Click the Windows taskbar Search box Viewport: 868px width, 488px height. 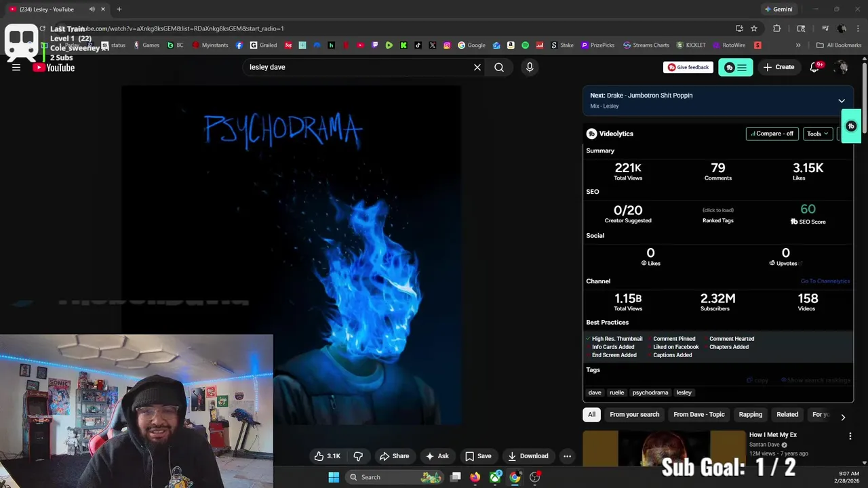(395, 477)
